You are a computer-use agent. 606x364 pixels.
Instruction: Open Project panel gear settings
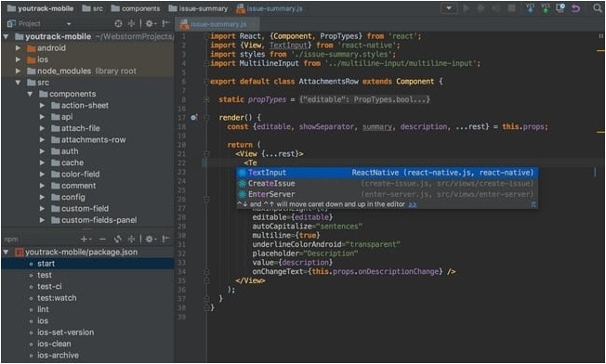[x=150, y=24]
